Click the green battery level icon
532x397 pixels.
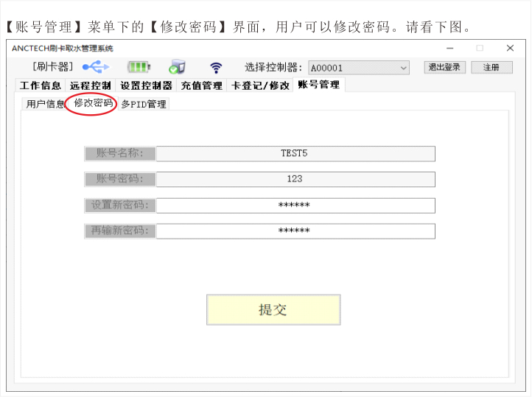[139, 67]
